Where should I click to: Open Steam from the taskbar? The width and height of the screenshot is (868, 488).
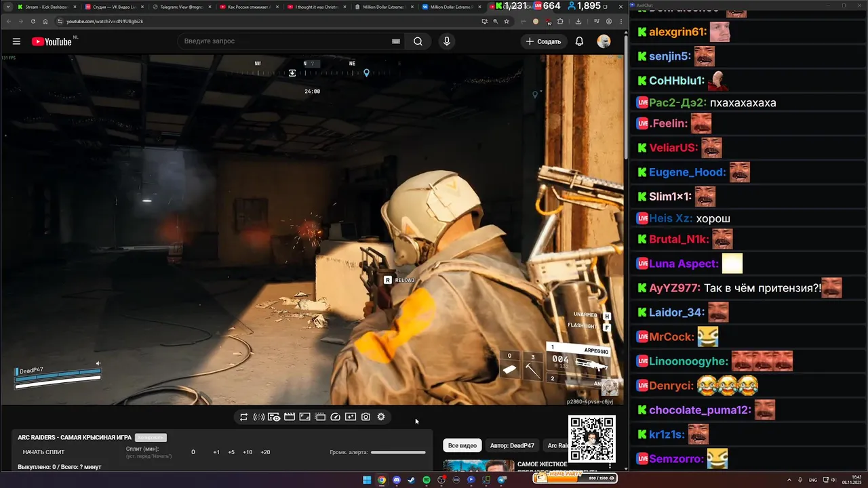point(412,480)
